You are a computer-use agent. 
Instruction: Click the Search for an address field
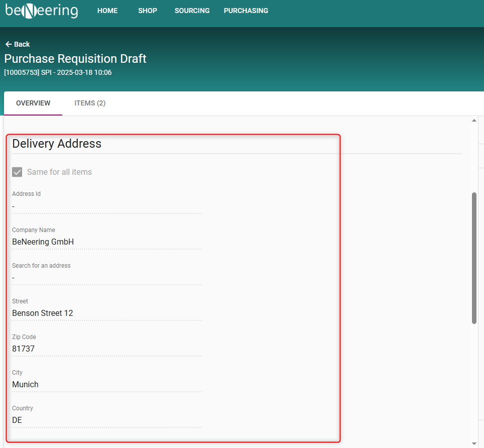tap(106, 277)
